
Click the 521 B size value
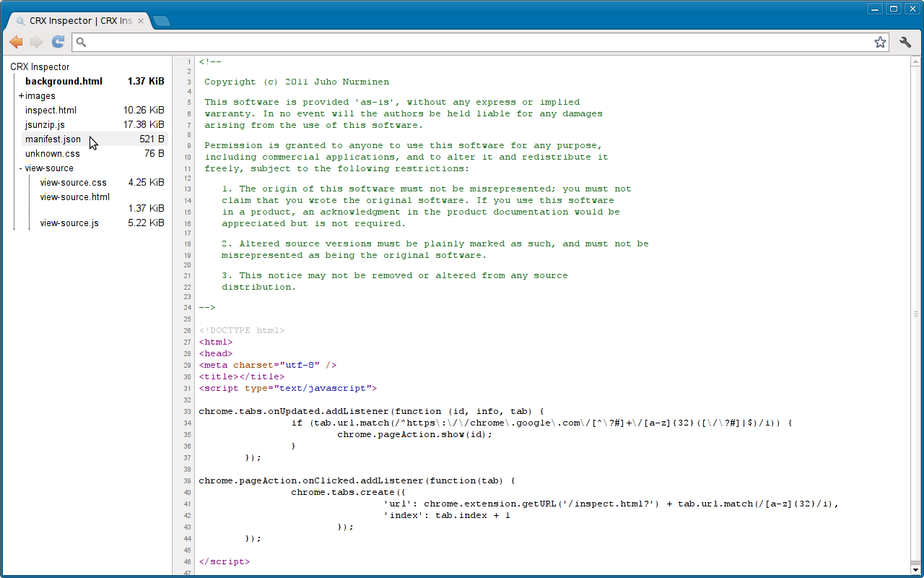tap(152, 139)
